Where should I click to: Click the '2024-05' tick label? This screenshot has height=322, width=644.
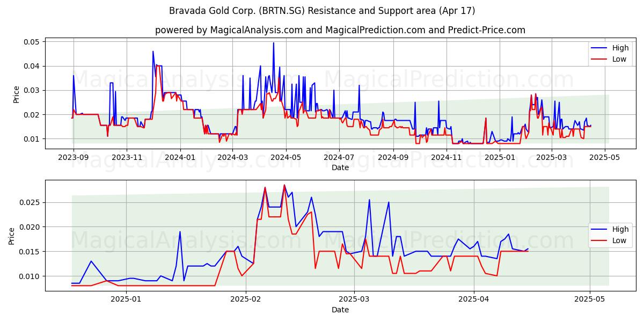(x=286, y=157)
